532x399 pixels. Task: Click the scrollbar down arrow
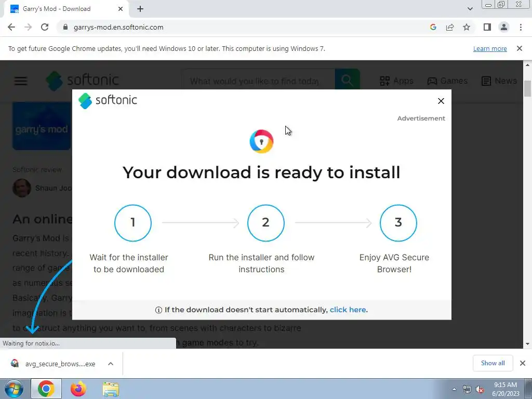[527, 344]
